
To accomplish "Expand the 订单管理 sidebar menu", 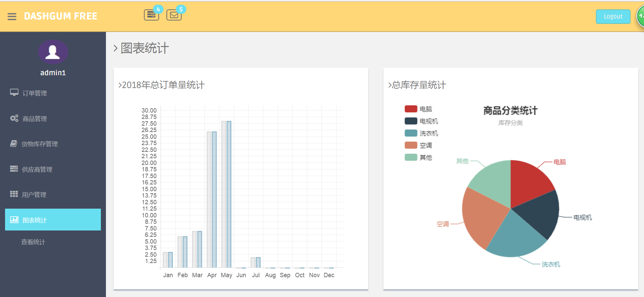I will pyautogui.click(x=53, y=93).
